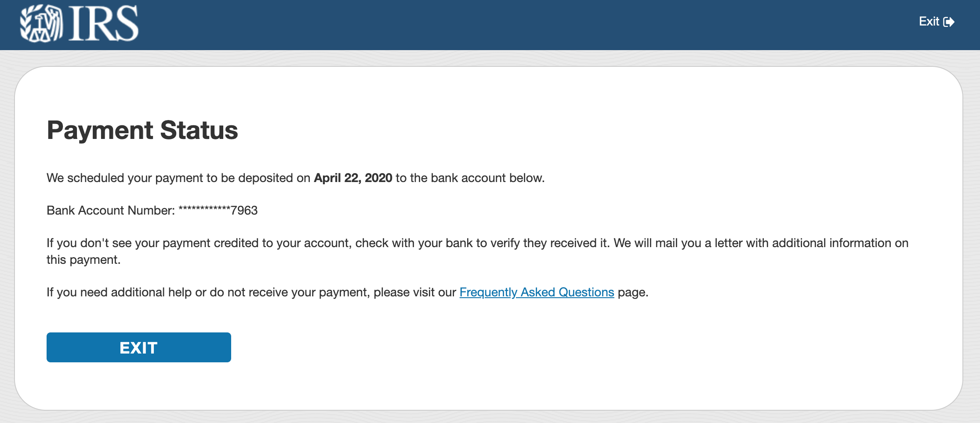This screenshot has width=980, height=423.
Task: Click the 'this payment.' line of text
Action: pos(83,260)
